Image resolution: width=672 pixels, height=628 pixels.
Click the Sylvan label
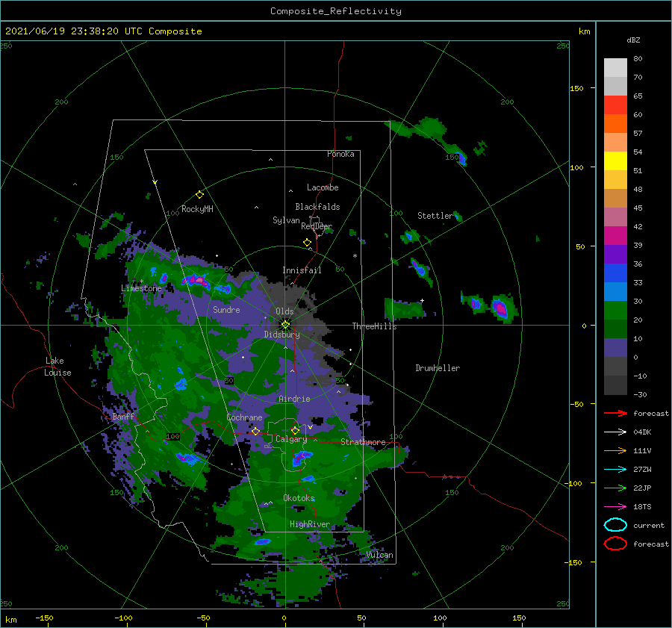(286, 220)
